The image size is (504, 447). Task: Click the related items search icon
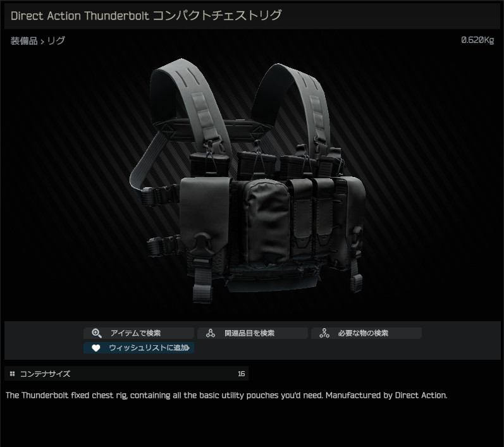pyautogui.click(x=211, y=333)
